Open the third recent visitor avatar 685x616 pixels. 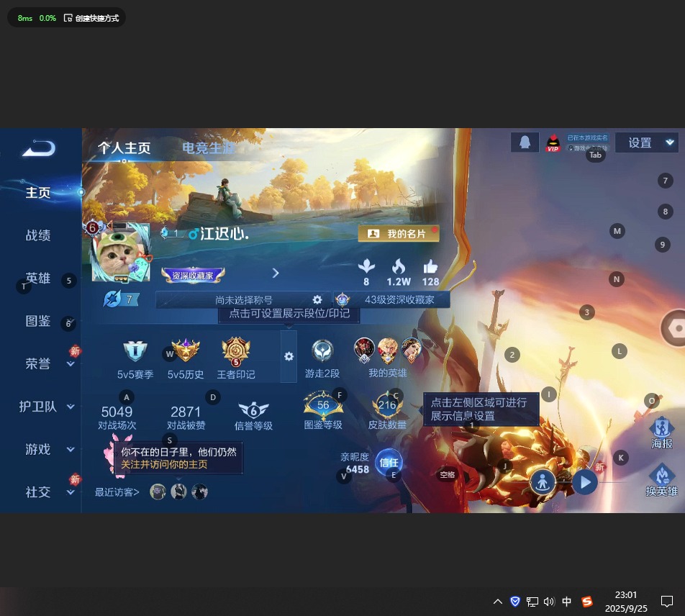tap(199, 492)
